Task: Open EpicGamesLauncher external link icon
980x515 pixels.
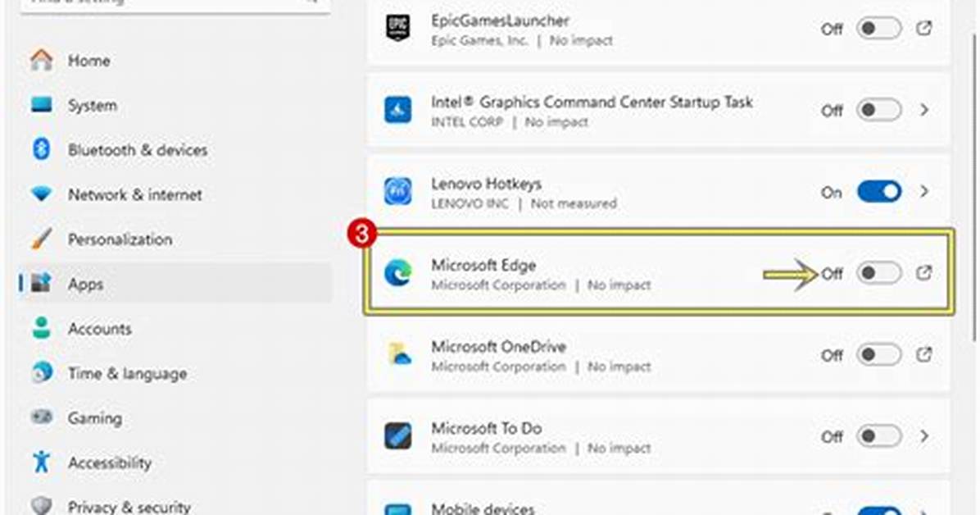Action: 923,28
